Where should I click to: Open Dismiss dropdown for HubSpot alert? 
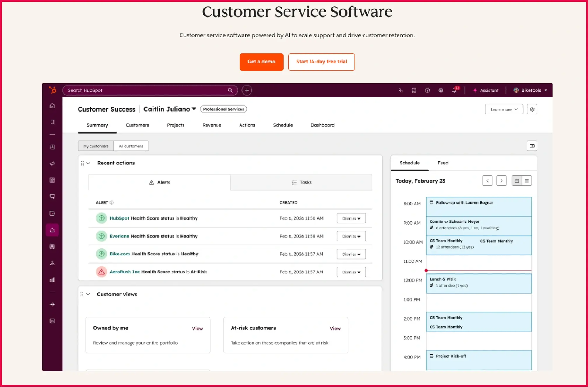pyautogui.click(x=351, y=218)
